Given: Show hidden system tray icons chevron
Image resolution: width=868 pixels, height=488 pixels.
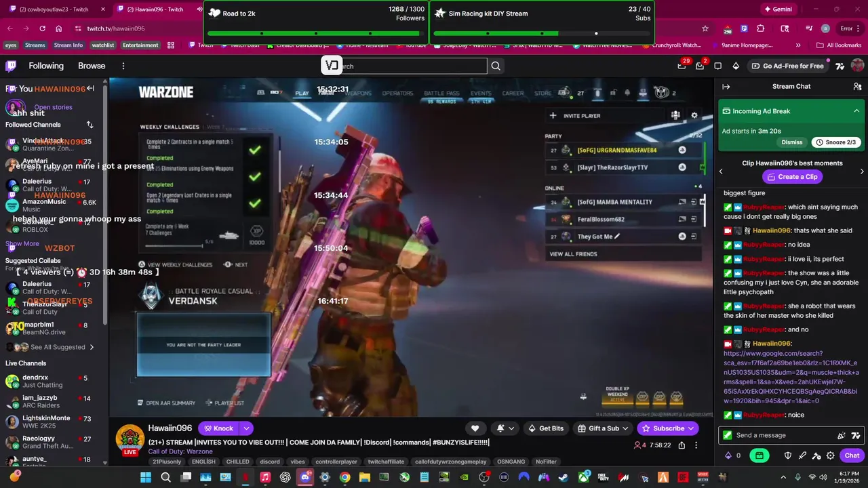Looking at the screenshot, I should pos(783,477).
